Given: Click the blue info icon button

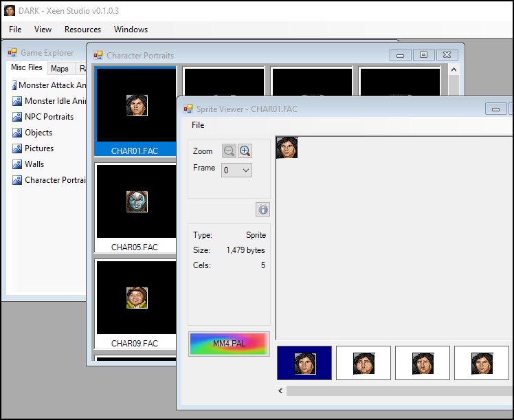Looking at the screenshot, I should pyautogui.click(x=262, y=210).
